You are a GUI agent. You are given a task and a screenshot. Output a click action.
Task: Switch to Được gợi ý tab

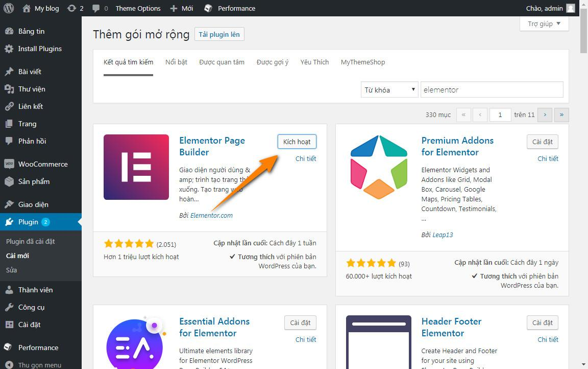pos(272,62)
